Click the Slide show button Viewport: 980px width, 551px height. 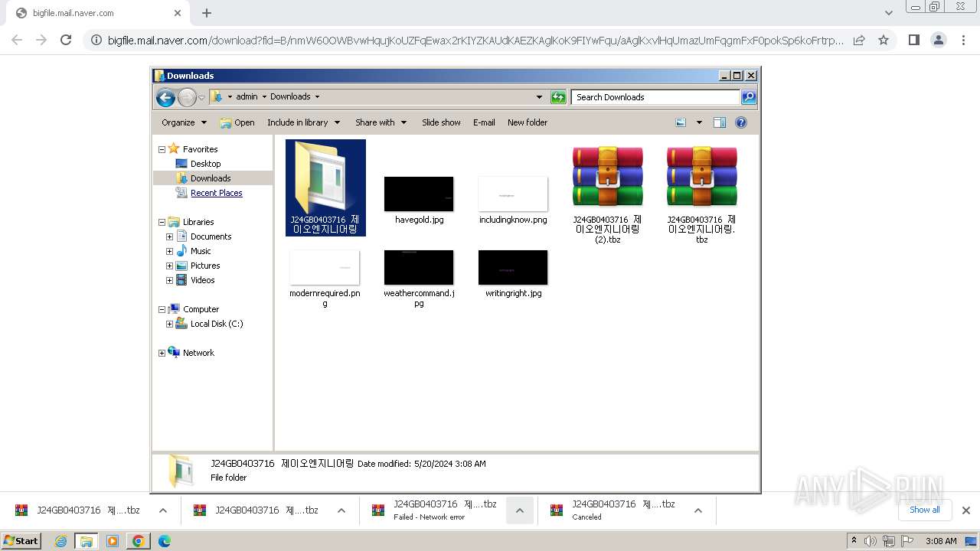tap(441, 122)
